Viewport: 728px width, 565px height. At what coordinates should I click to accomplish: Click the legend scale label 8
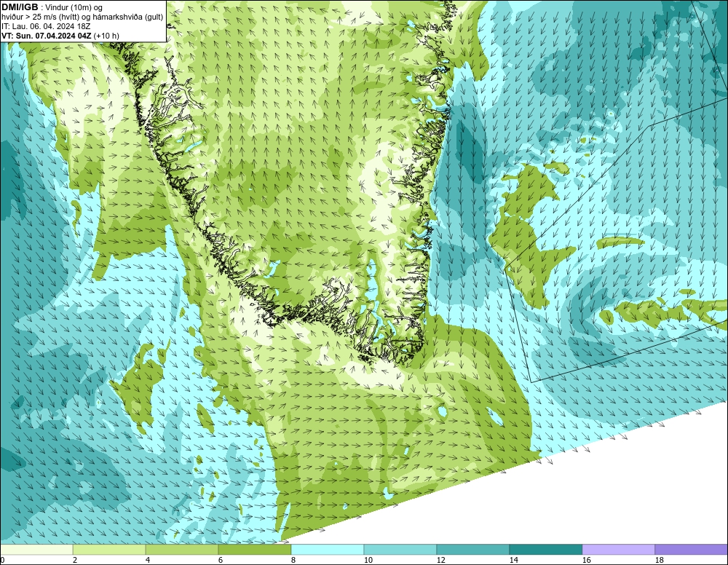[293, 560]
